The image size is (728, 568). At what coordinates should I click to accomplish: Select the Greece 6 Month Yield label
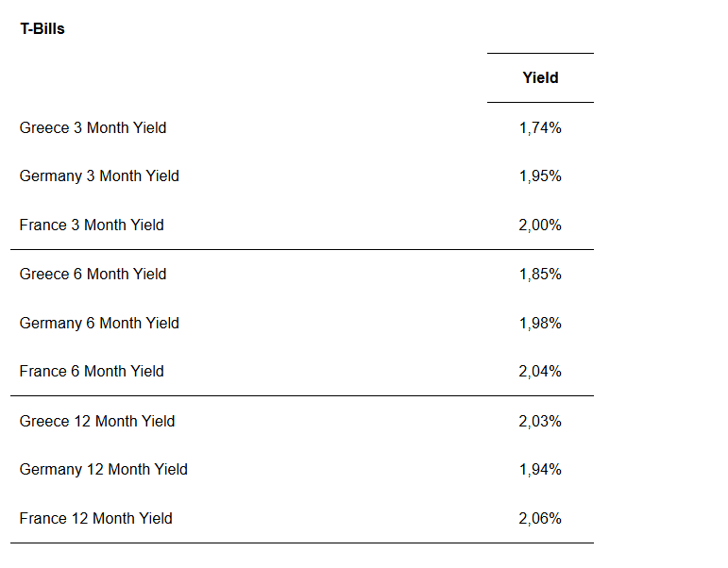[93, 275]
